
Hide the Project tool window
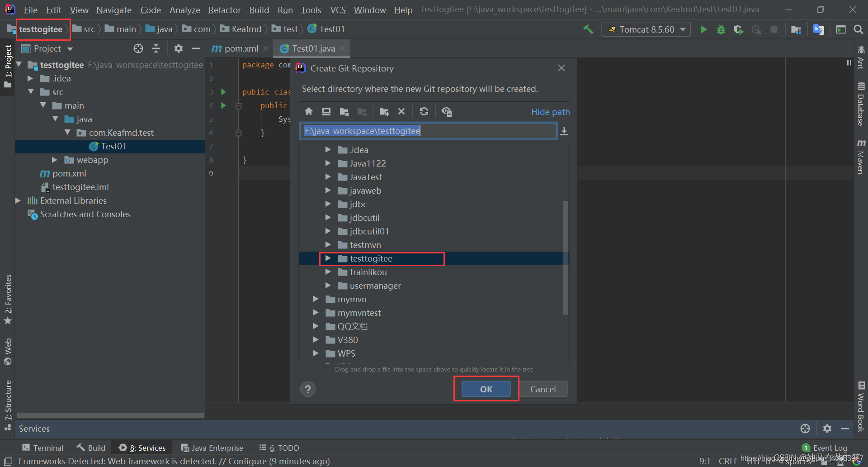coord(196,48)
